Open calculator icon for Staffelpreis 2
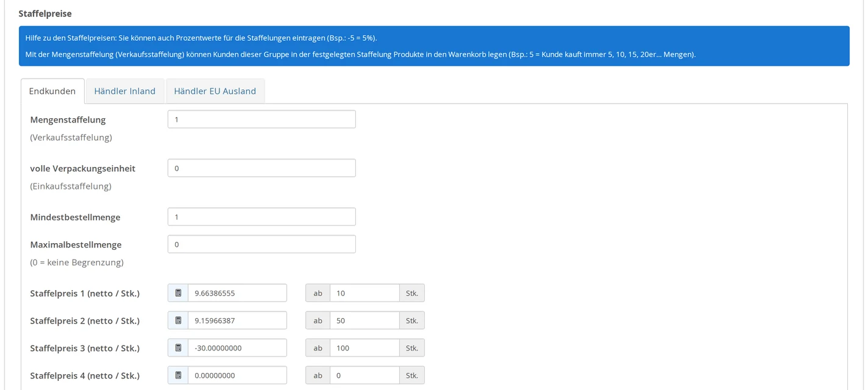868x390 pixels. pos(178,321)
